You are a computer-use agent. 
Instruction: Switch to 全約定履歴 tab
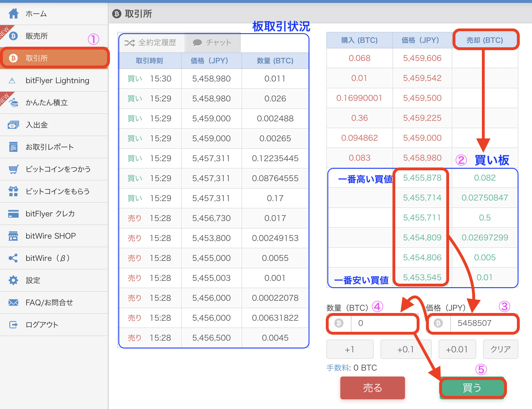152,43
